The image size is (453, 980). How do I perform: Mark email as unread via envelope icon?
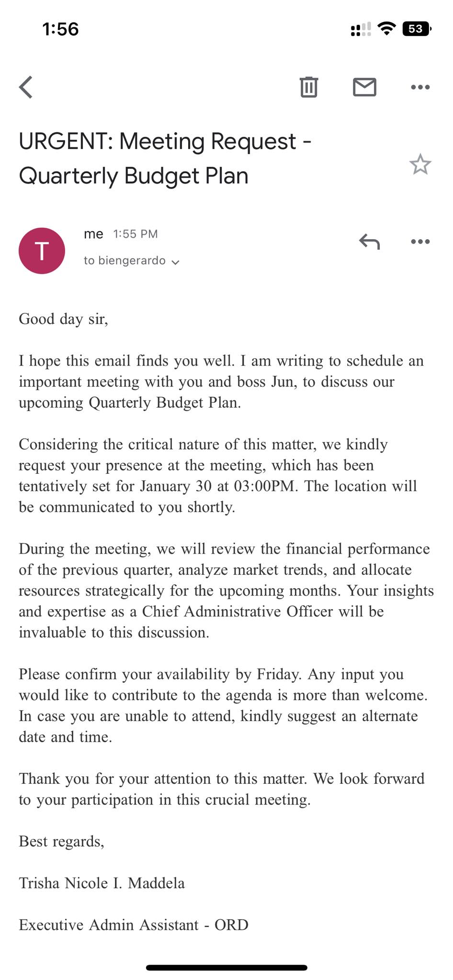click(364, 87)
